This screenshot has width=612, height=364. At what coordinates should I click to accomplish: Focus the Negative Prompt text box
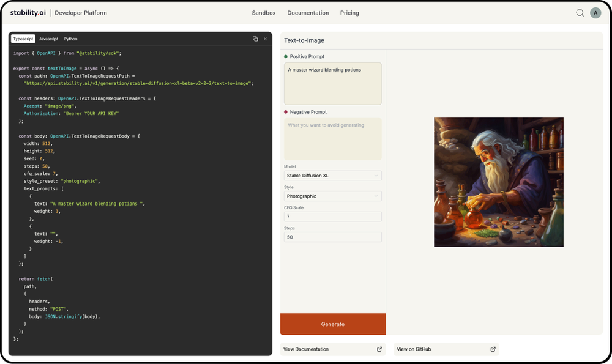point(332,139)
